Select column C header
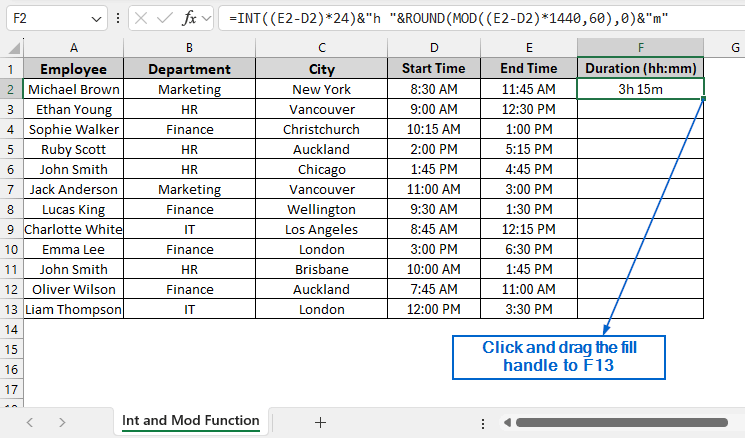This screenshot has width=745, height=438. coord(322,48)
